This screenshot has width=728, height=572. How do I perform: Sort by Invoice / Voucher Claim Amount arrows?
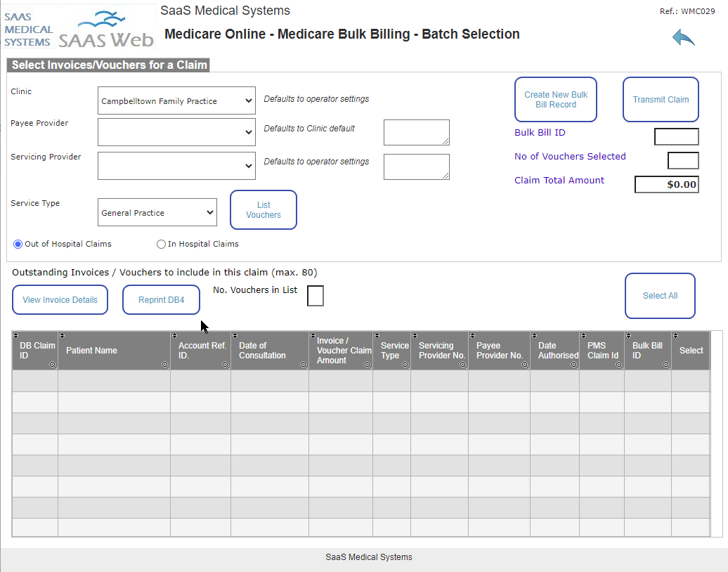313,335
